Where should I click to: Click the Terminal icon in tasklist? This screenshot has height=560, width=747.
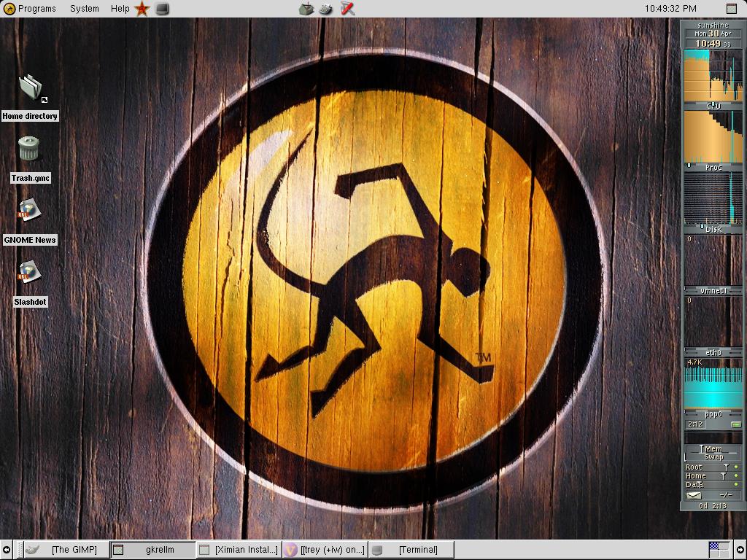pyautogui.click(x=377, y=550)
